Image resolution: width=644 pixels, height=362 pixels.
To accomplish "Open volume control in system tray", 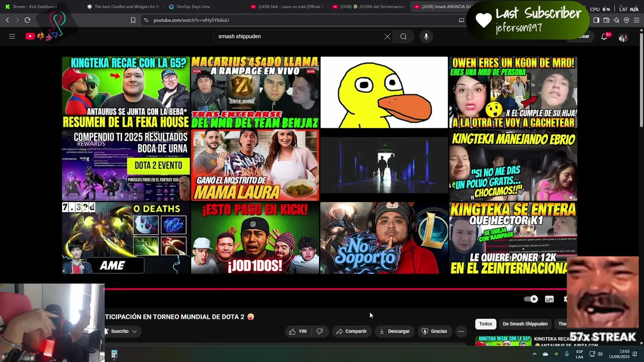I will click(x=600, y=354).
